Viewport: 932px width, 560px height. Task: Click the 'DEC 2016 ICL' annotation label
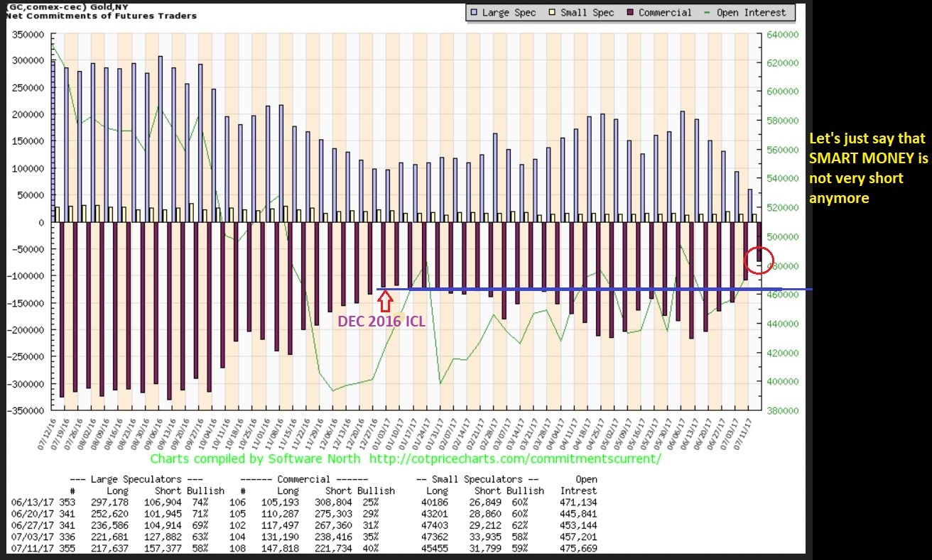[381, 322]
